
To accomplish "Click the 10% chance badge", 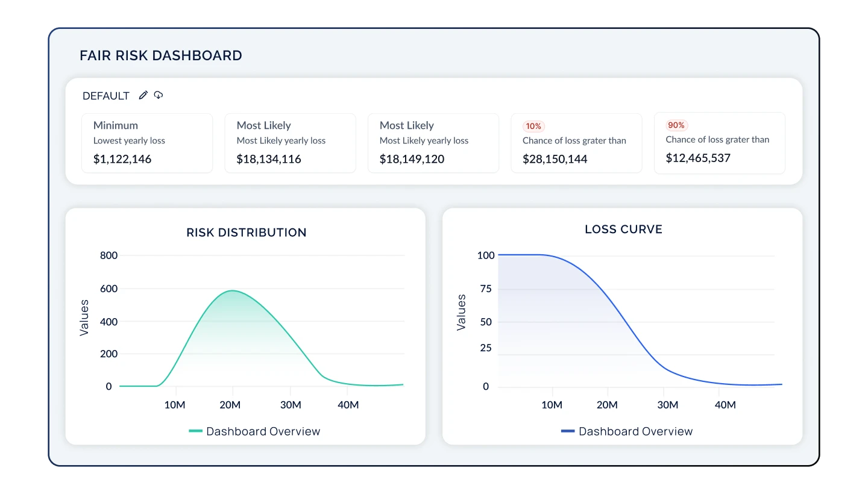I will point(533,127).
